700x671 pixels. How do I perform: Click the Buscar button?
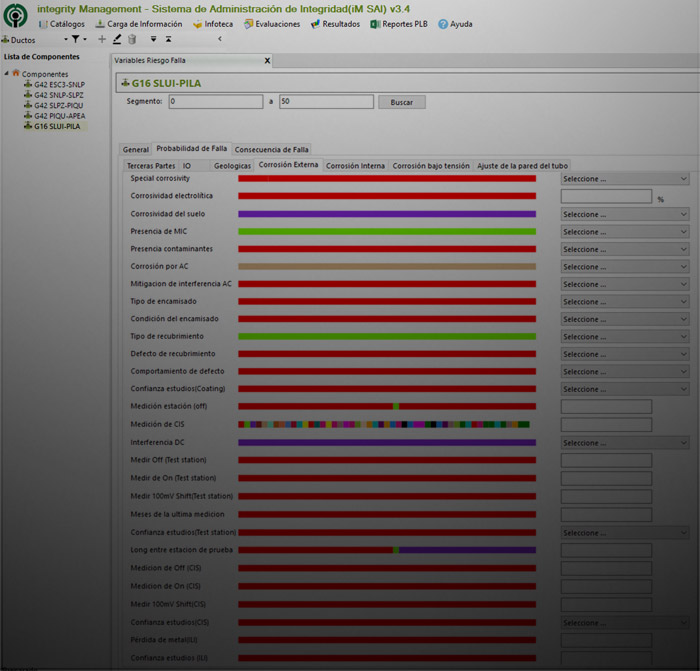pyautogui.click(x=401, y=102)
